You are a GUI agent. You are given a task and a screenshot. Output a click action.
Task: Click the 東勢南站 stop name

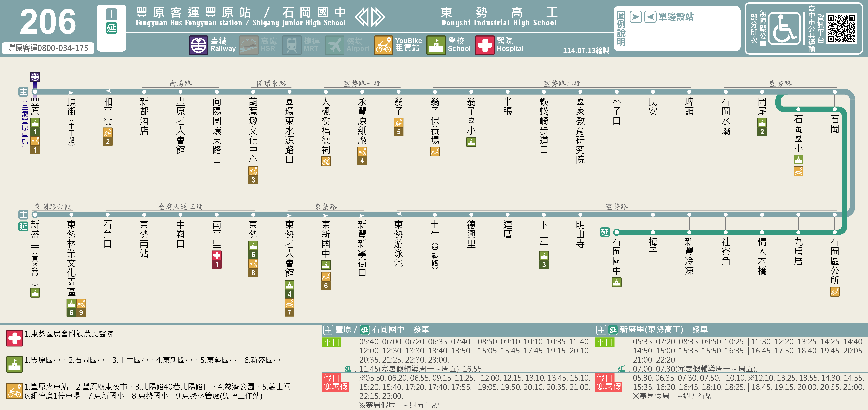pos(144,239)
